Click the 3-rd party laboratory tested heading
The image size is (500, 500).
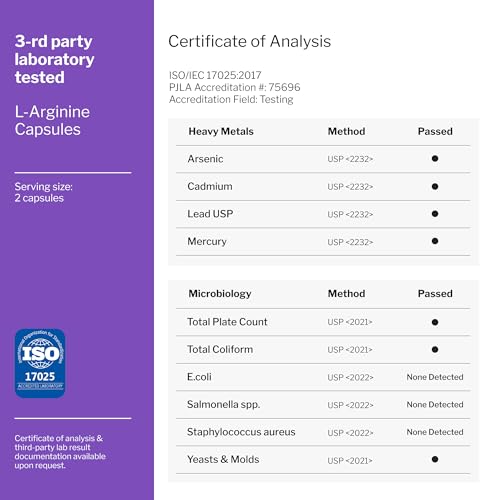coord(54,59)
